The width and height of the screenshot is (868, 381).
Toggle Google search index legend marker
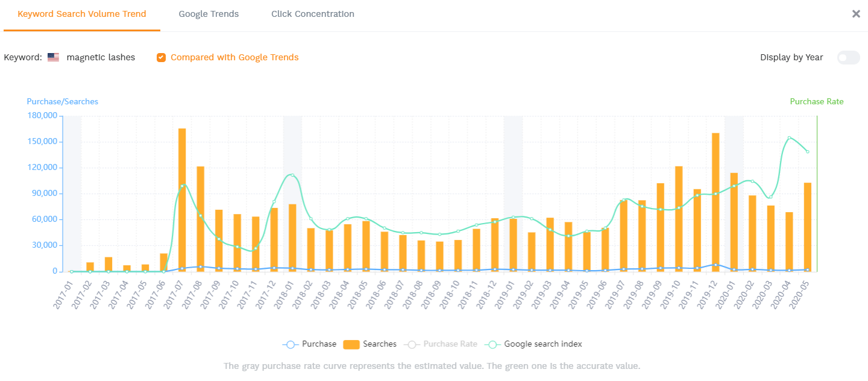(492, 344)
